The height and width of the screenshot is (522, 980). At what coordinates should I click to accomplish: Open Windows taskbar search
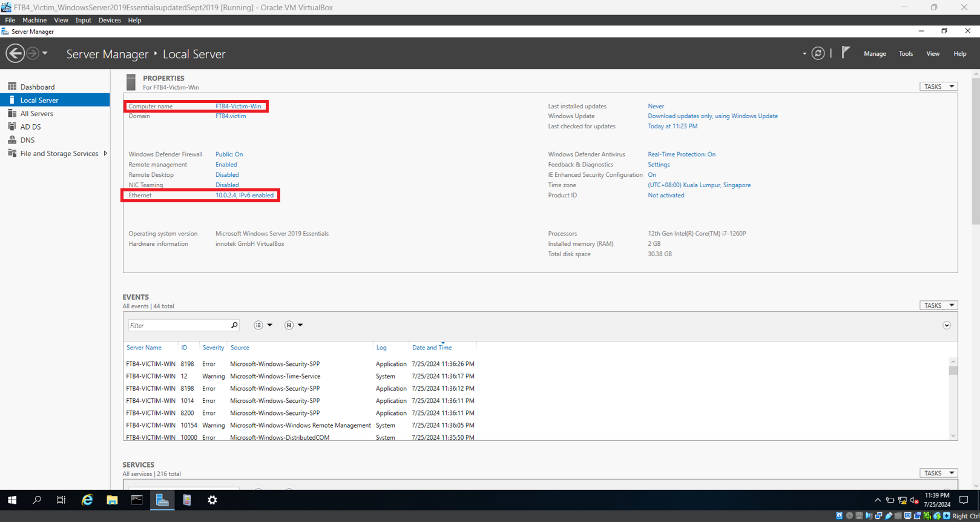point(37,500)
